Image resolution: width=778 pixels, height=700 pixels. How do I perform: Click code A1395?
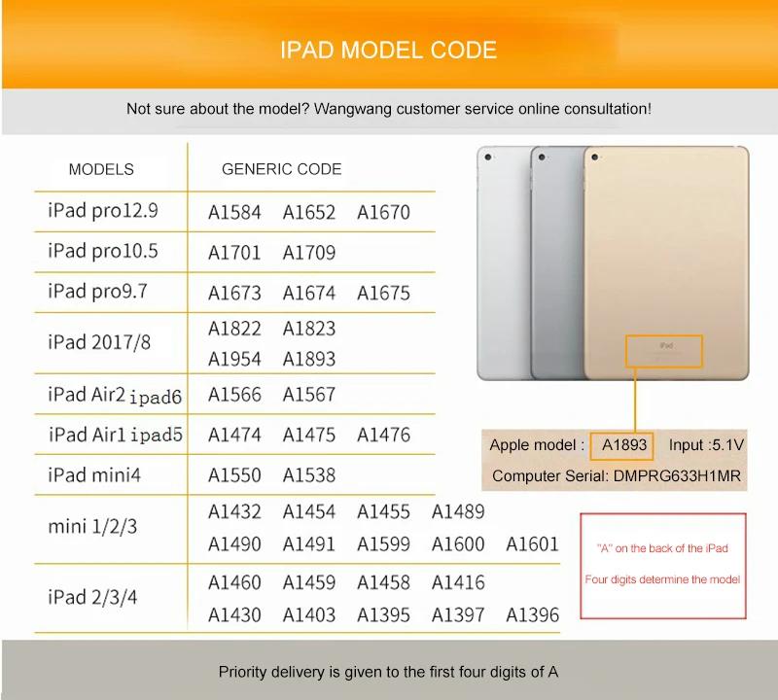(383, 615)
